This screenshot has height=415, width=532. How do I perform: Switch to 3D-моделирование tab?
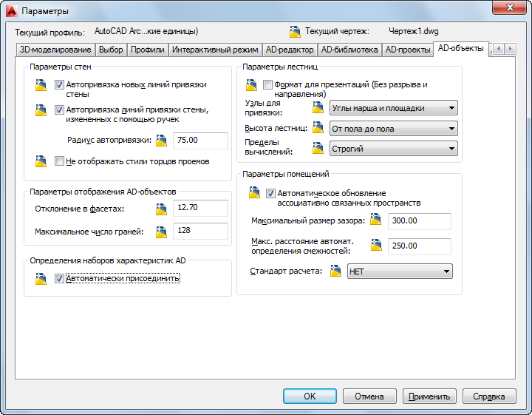pos(55,50)
